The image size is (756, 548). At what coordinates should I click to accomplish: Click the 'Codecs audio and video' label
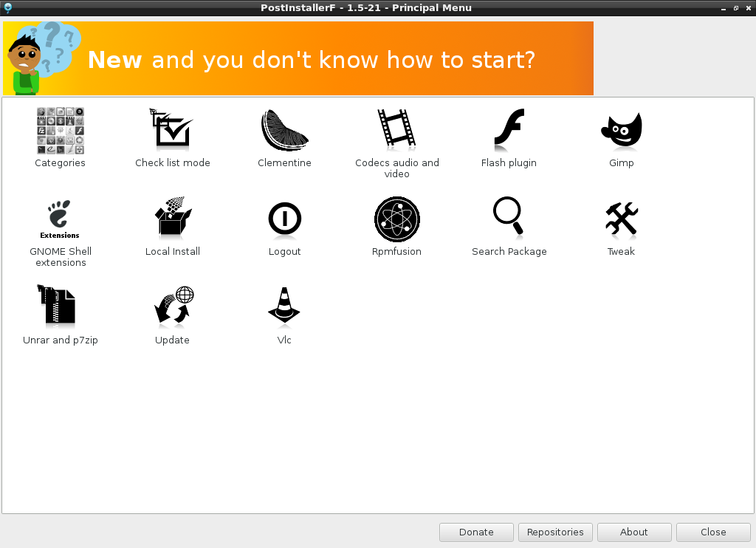pyautogui.click(x=396, y=168)
